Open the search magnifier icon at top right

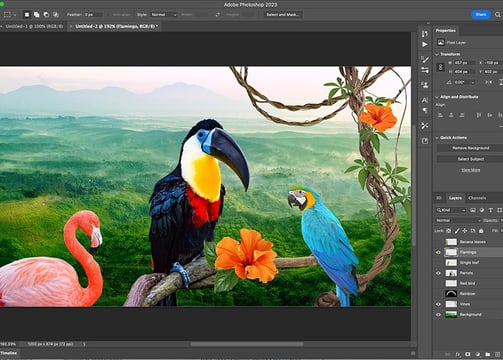(497, 15)
